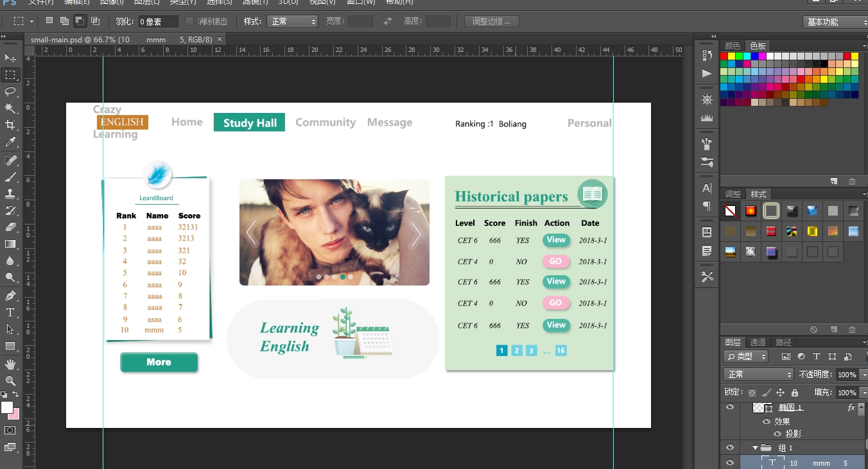This screenshot has height=469, width=868.
Task: Switch to the 通道 channels tab
Action: (x=758, y=342)
